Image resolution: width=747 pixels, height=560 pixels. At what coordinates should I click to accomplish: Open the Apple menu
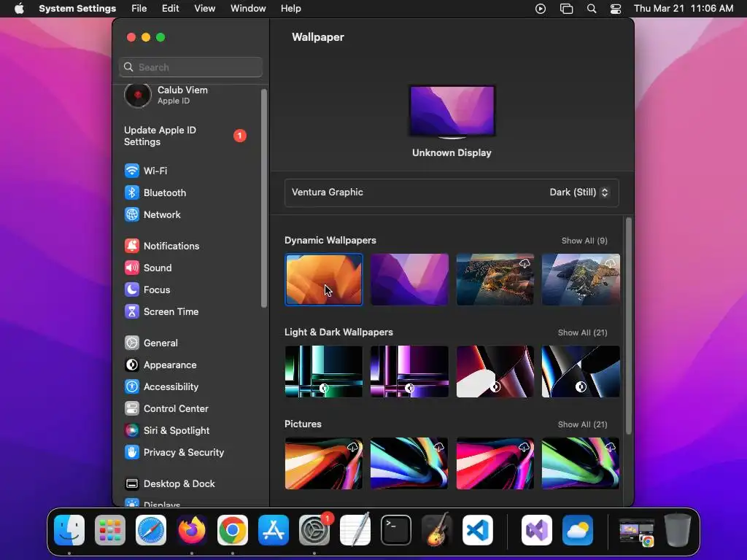[x=19, y=9]
